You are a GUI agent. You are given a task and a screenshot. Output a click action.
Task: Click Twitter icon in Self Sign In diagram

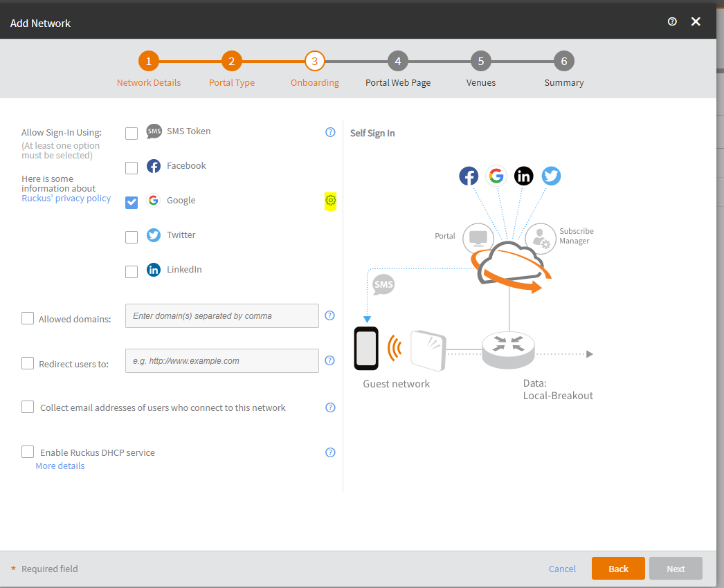(552, 176)
